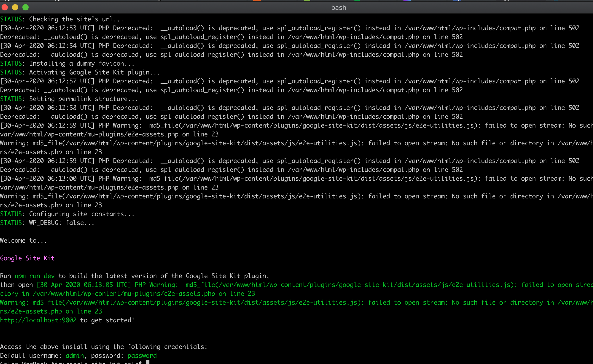Click the green 'admin' username
Screen dimensions: 593x364
(75, 356)
